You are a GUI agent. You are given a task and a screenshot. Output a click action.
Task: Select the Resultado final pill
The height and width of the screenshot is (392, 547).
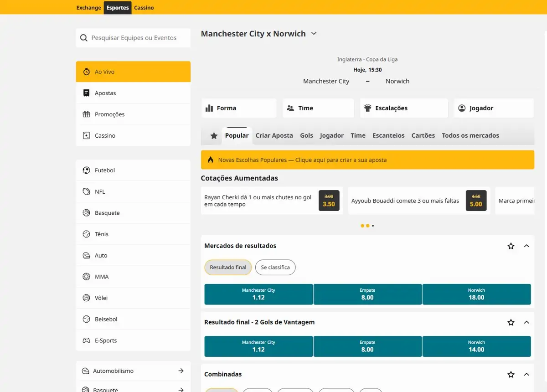[228, 267]
